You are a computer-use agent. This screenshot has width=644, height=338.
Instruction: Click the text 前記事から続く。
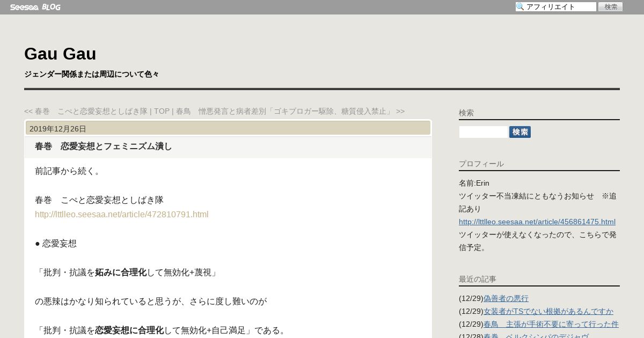point(68,171)
